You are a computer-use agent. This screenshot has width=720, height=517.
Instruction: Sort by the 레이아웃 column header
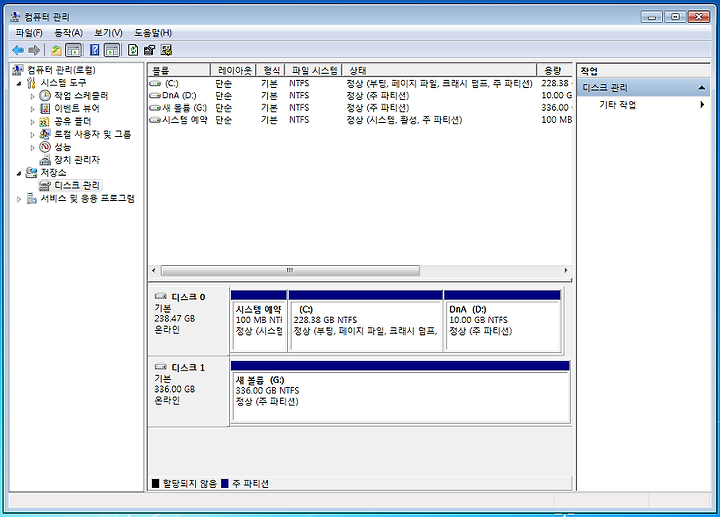[233, 70]
